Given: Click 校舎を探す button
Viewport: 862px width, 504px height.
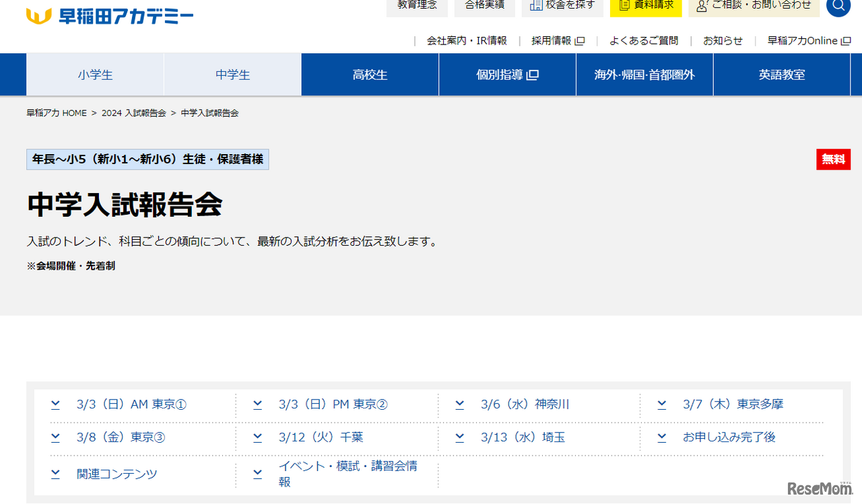Looking at the screenshot, I should coord(562,7).
